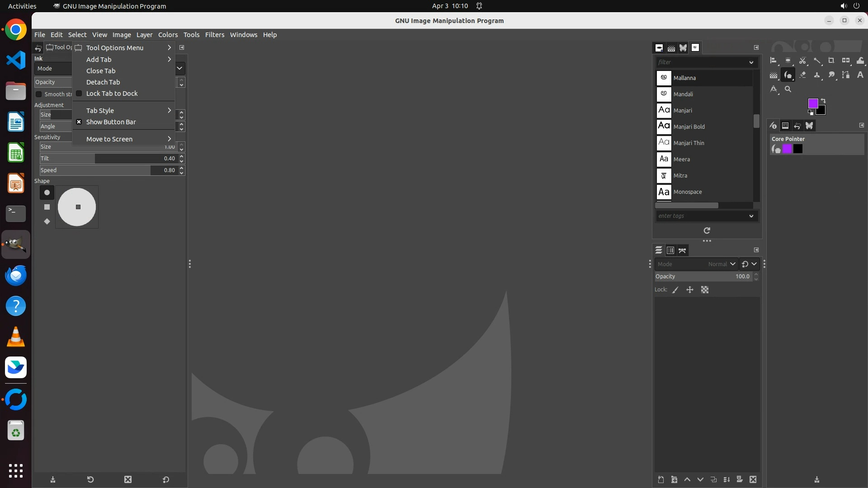Choose Detach Tab from the menu

tap(103, 82)
